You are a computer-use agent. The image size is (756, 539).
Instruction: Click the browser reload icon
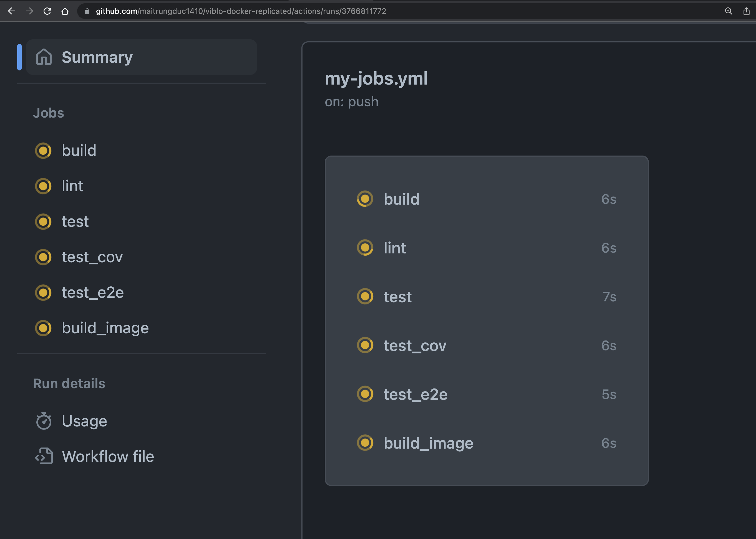point(47,11)
